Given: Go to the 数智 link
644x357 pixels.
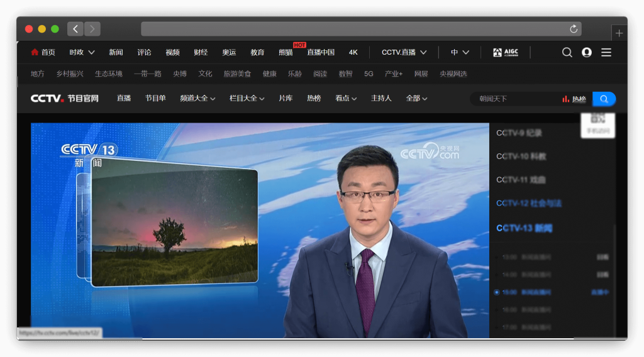Looking at the screenshot, I should pyautogui.click(x=345, y=74).
